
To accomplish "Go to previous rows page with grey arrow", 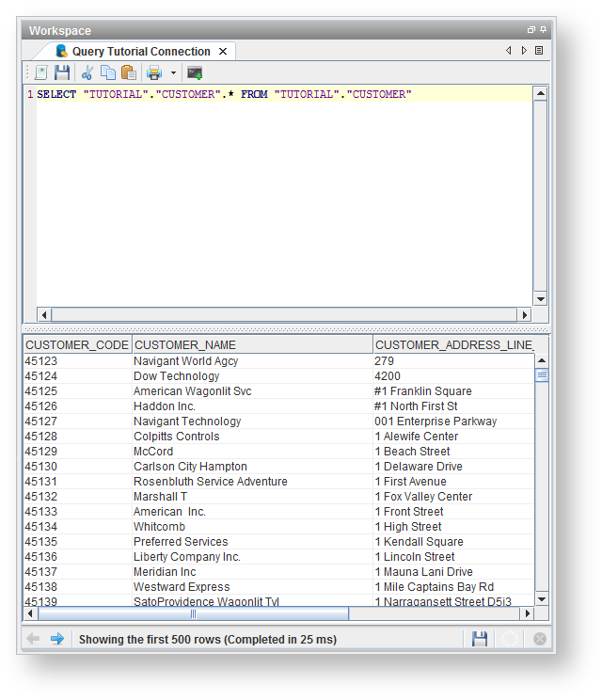I will click(x=33, y=639).
